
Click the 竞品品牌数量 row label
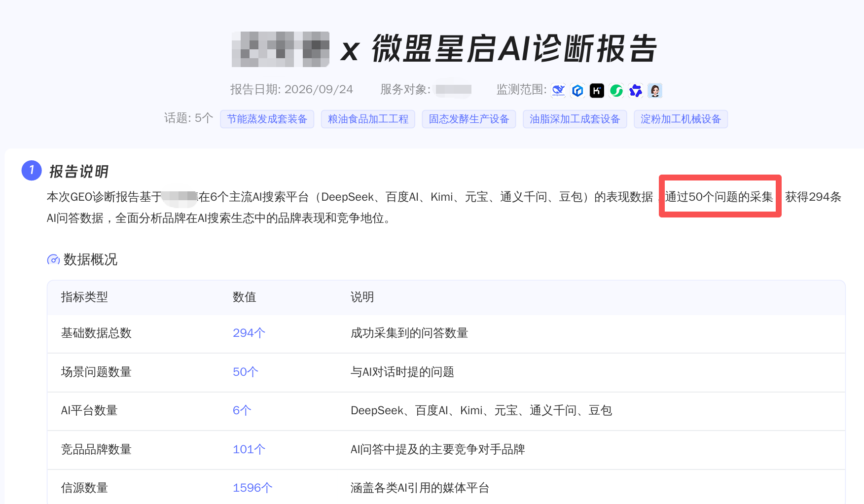[96, 449]
